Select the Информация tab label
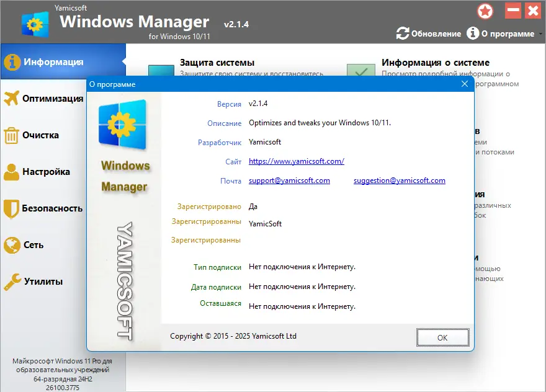Screen dimensions: 546x392 [x=53, y=62]
